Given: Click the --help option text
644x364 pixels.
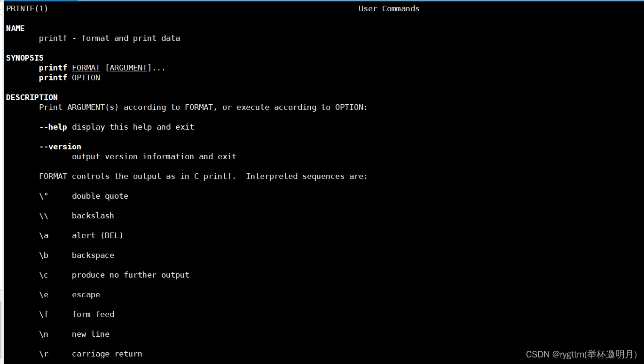Looking at the screenshot, I should pyautogui.click(x=53, y=127).
